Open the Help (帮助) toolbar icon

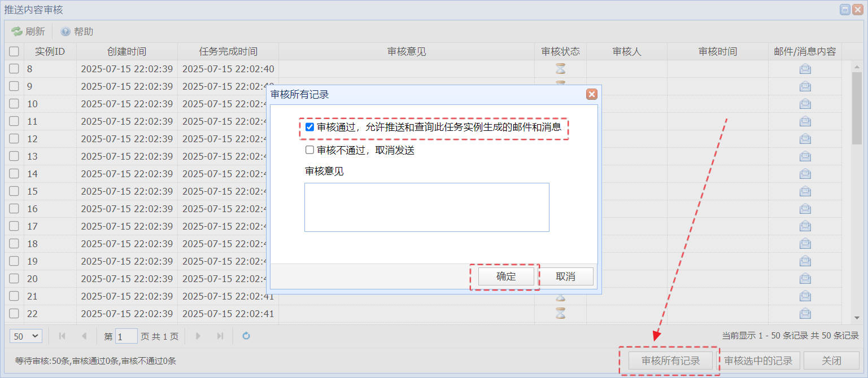[66, 32]
